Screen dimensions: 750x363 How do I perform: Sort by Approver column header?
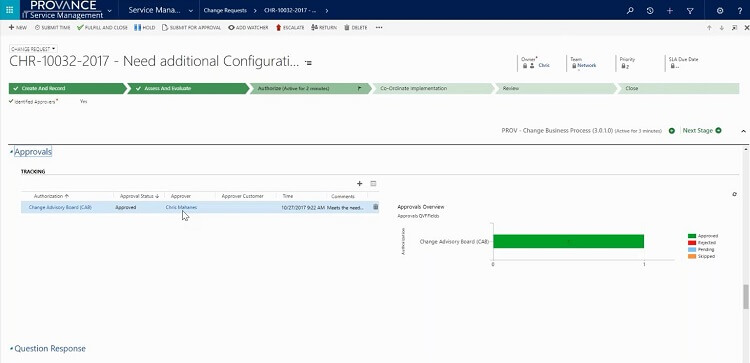click(181, 196)
